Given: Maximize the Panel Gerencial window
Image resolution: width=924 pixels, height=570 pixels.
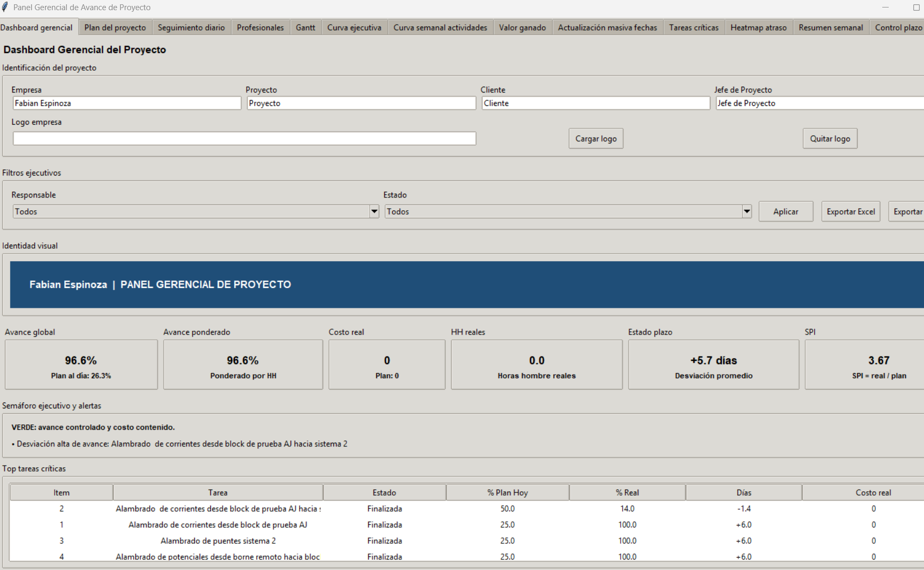Looking at the screenshot, I should pos(916,7).
